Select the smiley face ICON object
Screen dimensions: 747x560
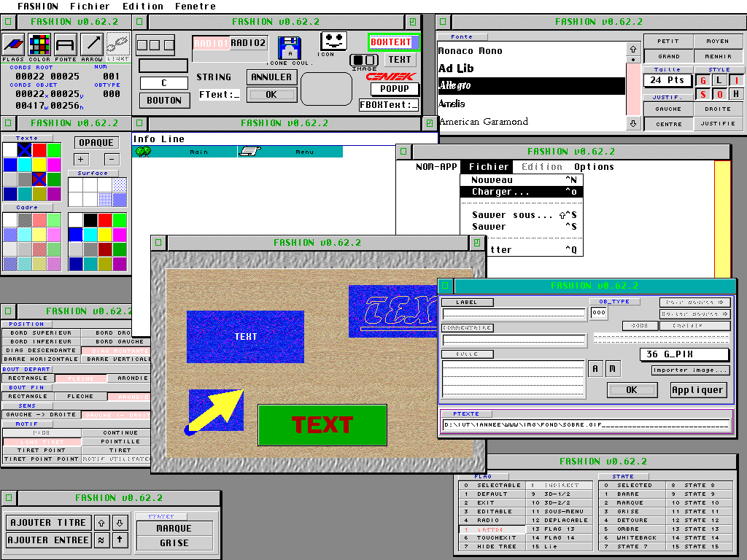click(333, 41)
